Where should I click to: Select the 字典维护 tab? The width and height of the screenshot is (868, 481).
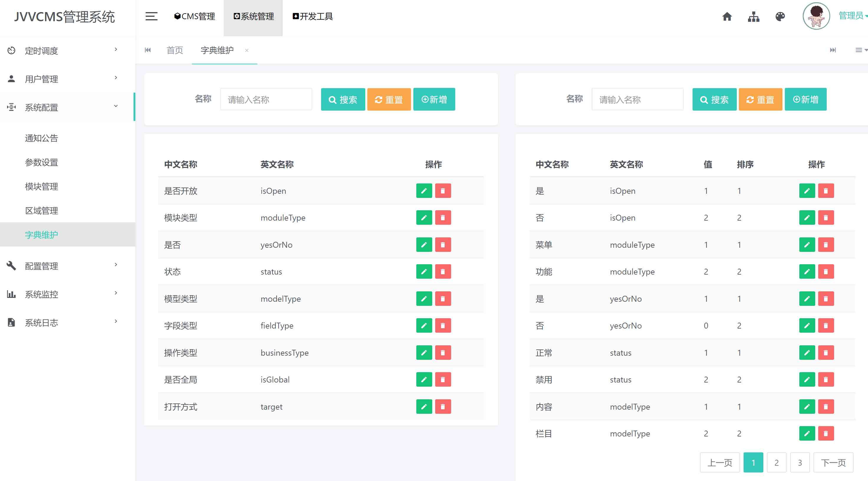tap(217, 50)
